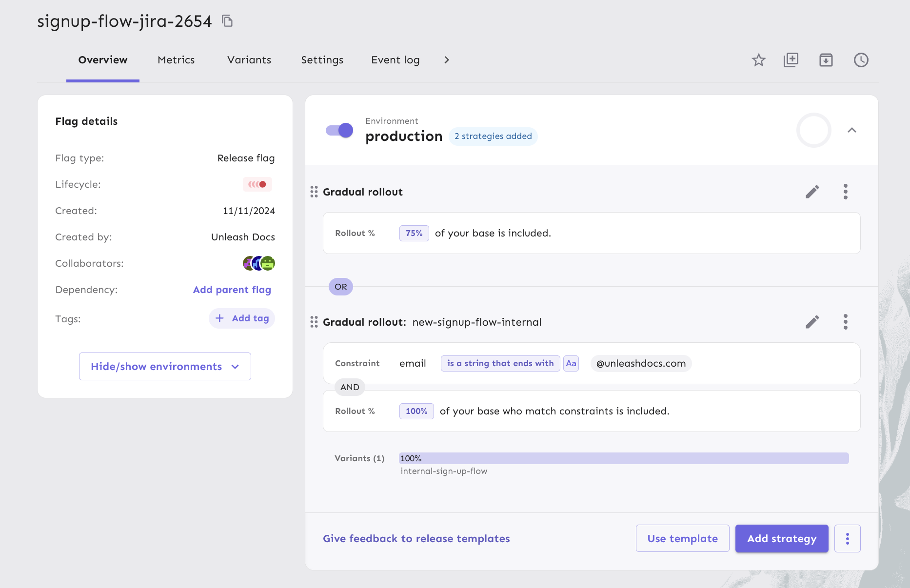910x588 pixels.
Task: Click the archive flag icon
Action: 826,60
